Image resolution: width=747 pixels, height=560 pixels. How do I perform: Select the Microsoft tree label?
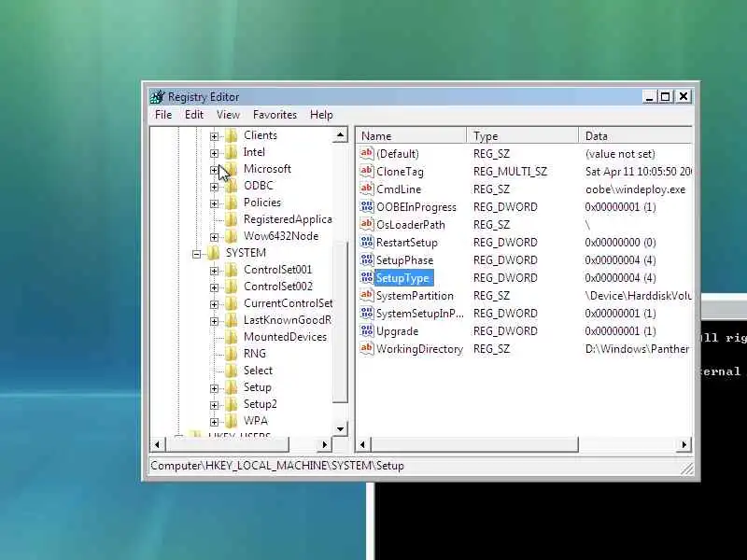267,169
